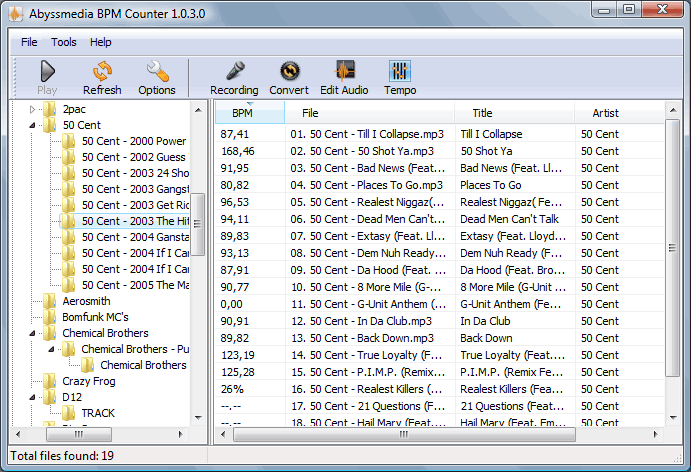Open the Tempo tool
Image resolution: width=691 pixels, height=472 pixels.
pyautogui.click(x=400, y=71)
